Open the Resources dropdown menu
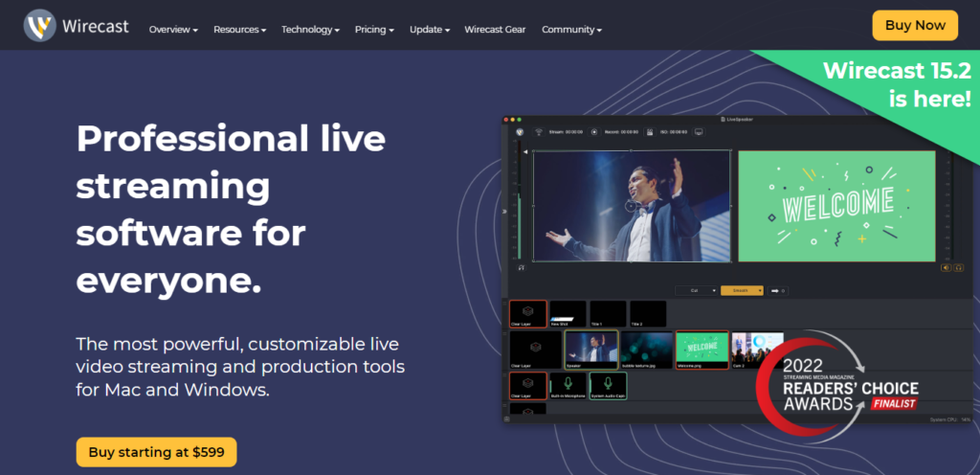 [x=239, y=30]
